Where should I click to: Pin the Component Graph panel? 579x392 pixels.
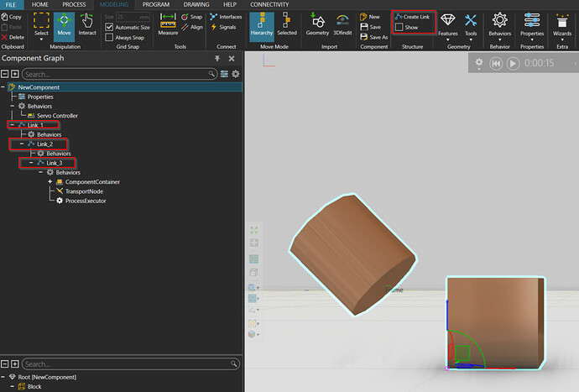point(217,59)
